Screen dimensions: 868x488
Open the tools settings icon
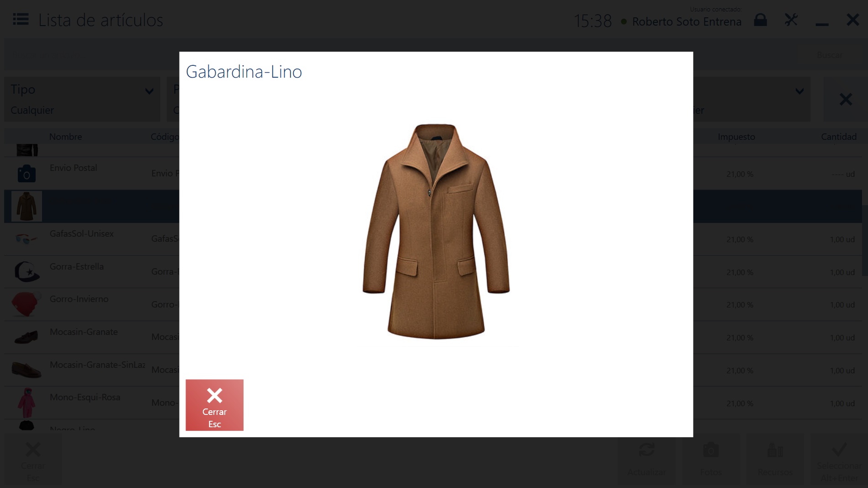tap(791, 20)
